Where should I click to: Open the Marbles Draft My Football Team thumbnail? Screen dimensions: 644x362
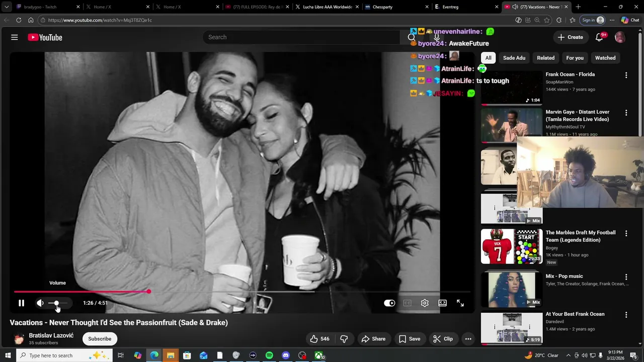(512, 246)
